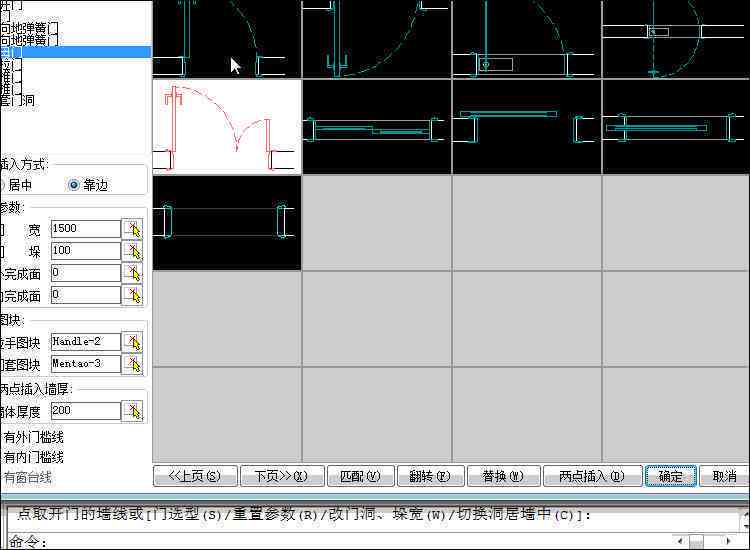This screenshot has width=750, height=550.
Task: Edit the door frame block field Mentao-3
Action: point(86,363)
